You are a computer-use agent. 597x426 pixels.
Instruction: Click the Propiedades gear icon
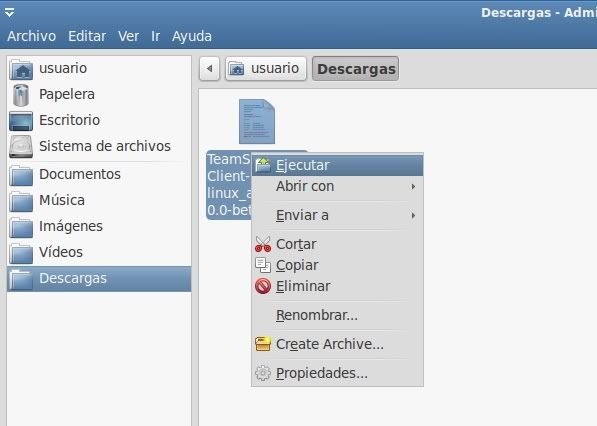pyautogui.click(x=263, y=373)
